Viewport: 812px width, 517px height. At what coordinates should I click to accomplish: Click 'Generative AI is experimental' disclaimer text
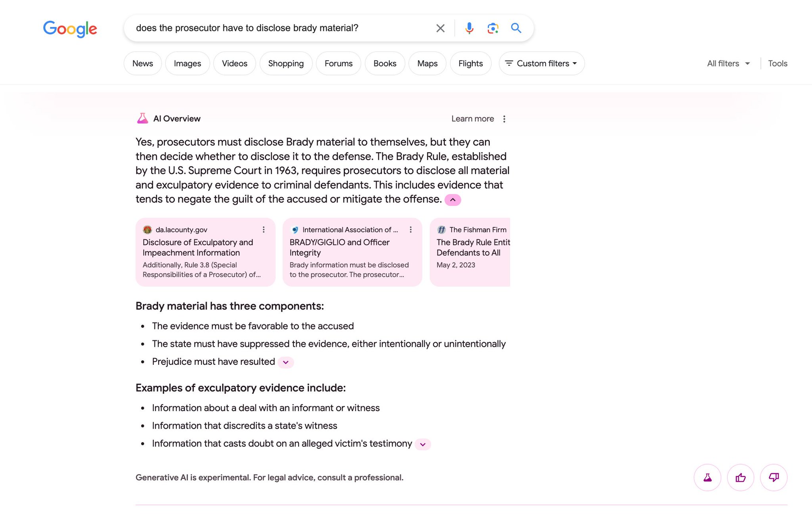click(270, 477)
